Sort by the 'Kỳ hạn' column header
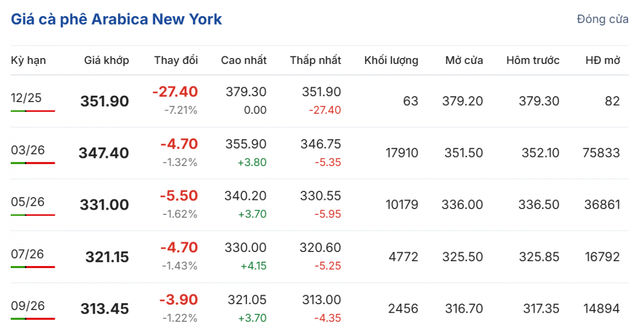This screenshot has width=644, height=331. [28, 60]
